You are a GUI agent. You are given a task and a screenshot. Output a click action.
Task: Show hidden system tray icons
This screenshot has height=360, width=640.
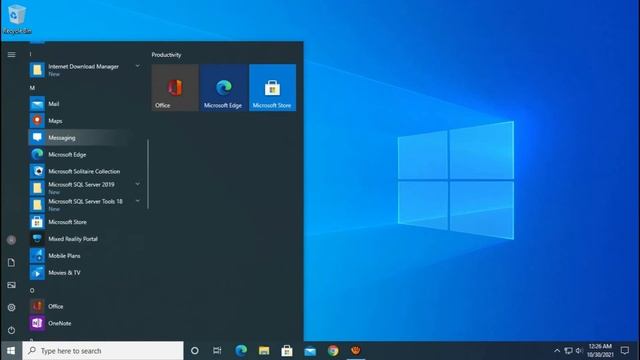[x=557, y=351]
